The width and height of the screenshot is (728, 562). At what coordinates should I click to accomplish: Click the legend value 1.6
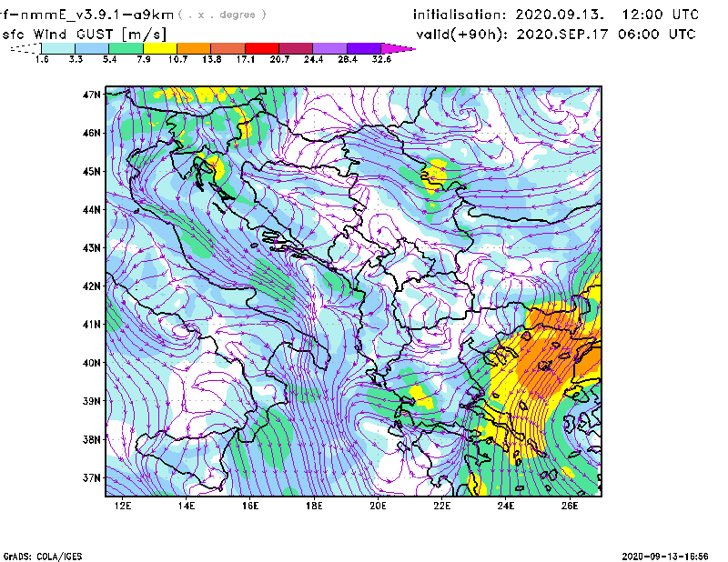[x=42, y=59]
